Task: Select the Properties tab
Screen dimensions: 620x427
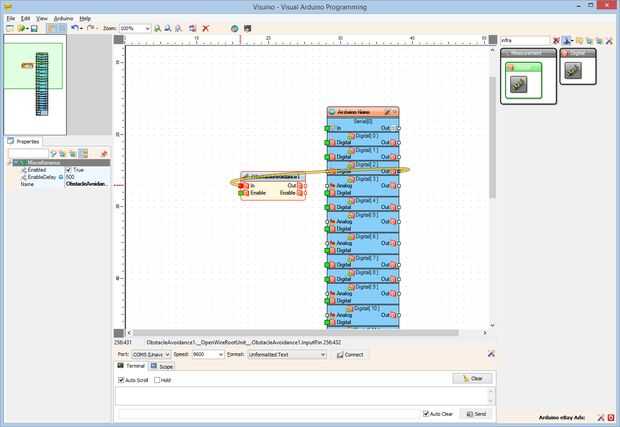Action: 24,141
